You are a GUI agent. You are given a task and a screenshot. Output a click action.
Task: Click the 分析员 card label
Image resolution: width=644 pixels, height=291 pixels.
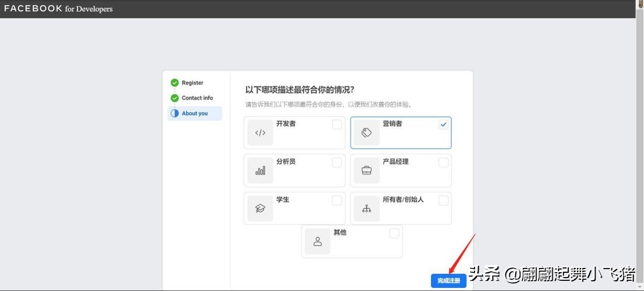click(286, 162)
